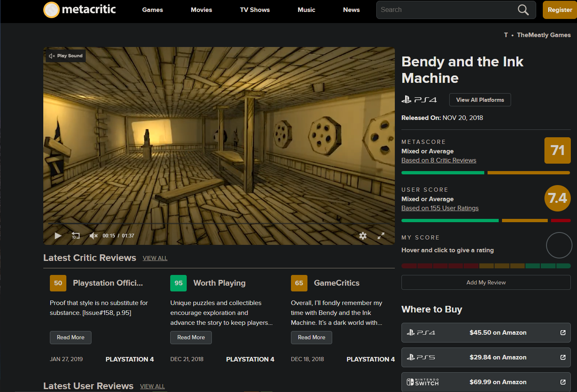The width and height of the screenshot is (577, 392).
Task: Open the Amazon Switch external link icon
Action: point(563,382)
